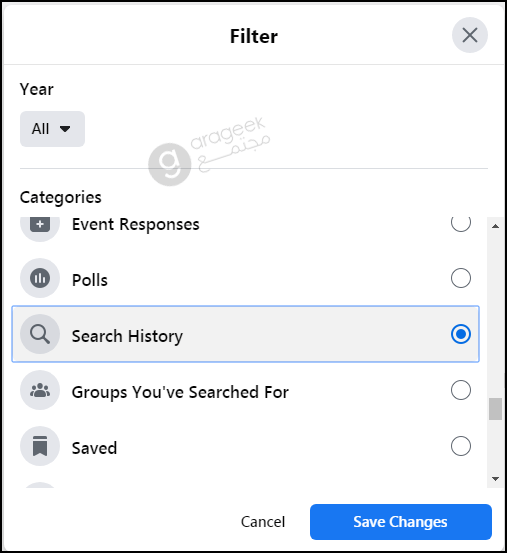Select the Saved radio button
The height and width of the screenshot is (553, 507).
(460, 446)
